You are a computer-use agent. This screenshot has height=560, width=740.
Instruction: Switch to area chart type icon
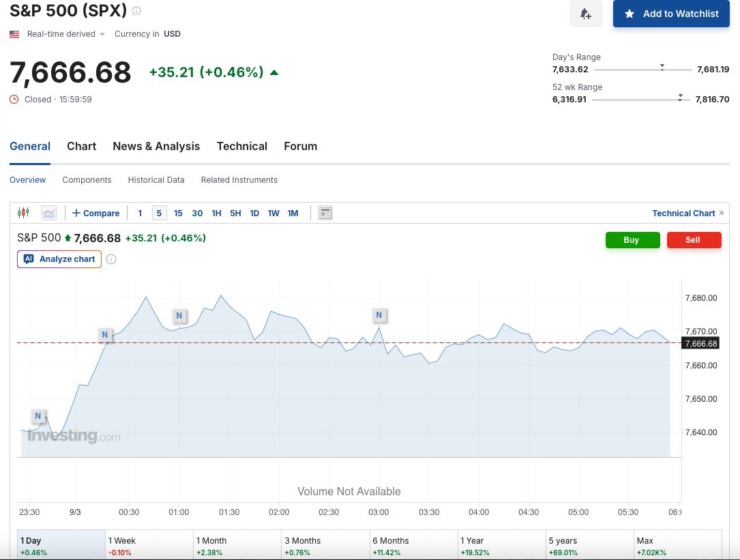[x=49, y=213]
